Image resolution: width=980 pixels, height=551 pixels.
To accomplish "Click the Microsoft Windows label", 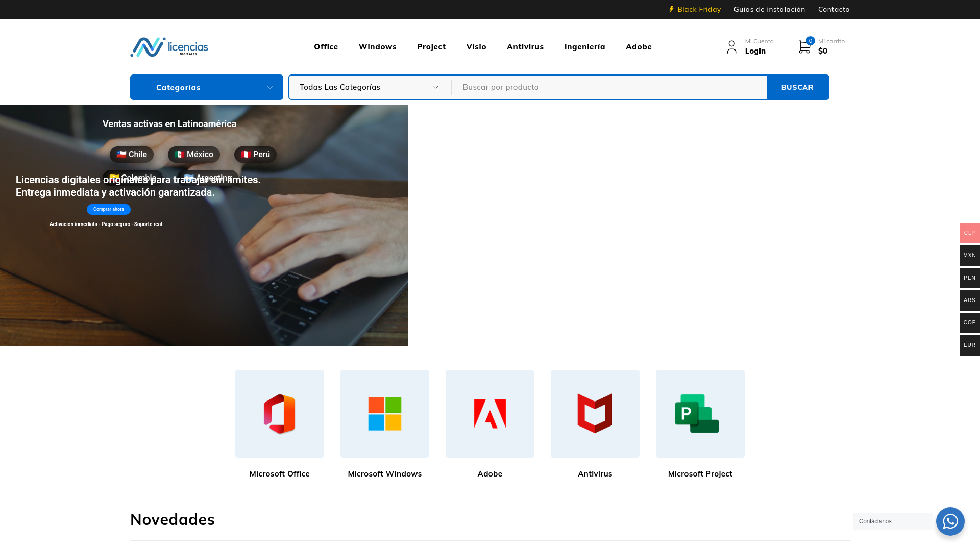I will 385,474.
